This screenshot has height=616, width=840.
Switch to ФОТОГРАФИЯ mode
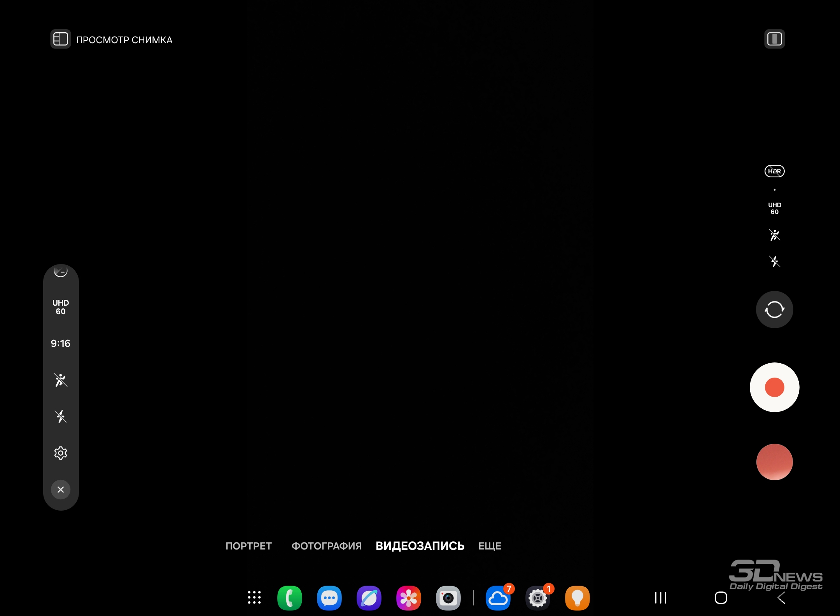326,546
